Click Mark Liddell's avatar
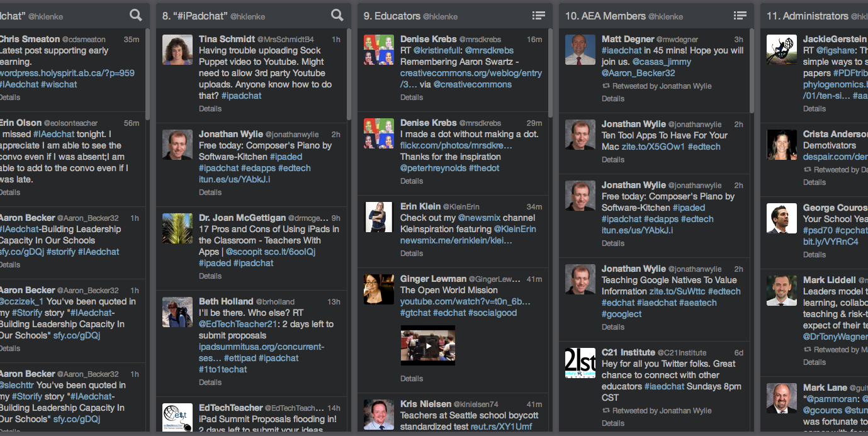Viewport: 868px width, 436px height. [x=782, y=291]
